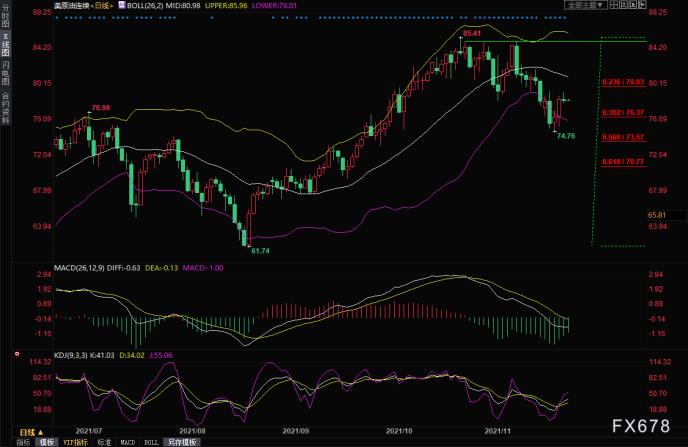Click the first icon after 全部主题 dropdown
688x447 pixels.
coord(614,5)
